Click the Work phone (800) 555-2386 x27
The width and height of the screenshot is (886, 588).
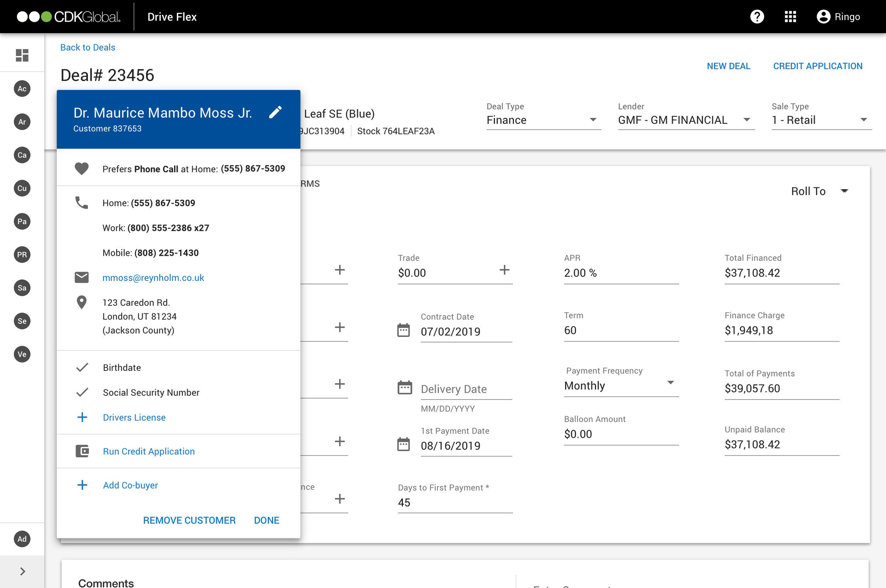[x=168, y=228]
